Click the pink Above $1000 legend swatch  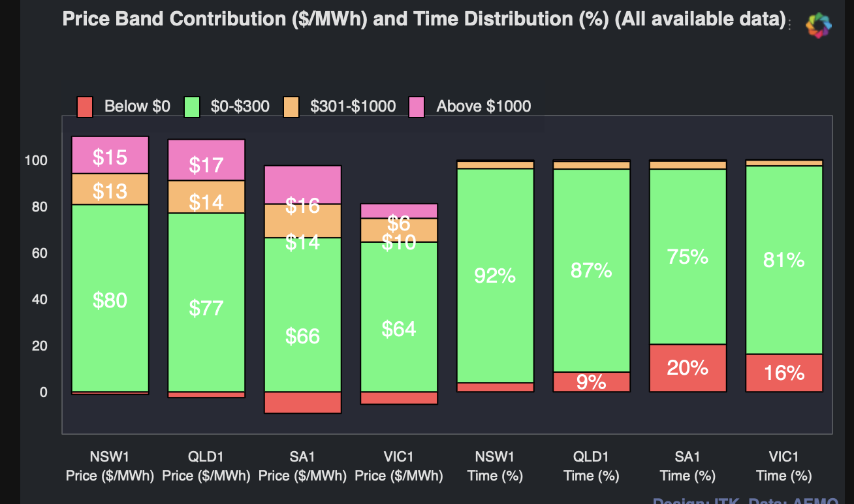click(x=417, y=106)
